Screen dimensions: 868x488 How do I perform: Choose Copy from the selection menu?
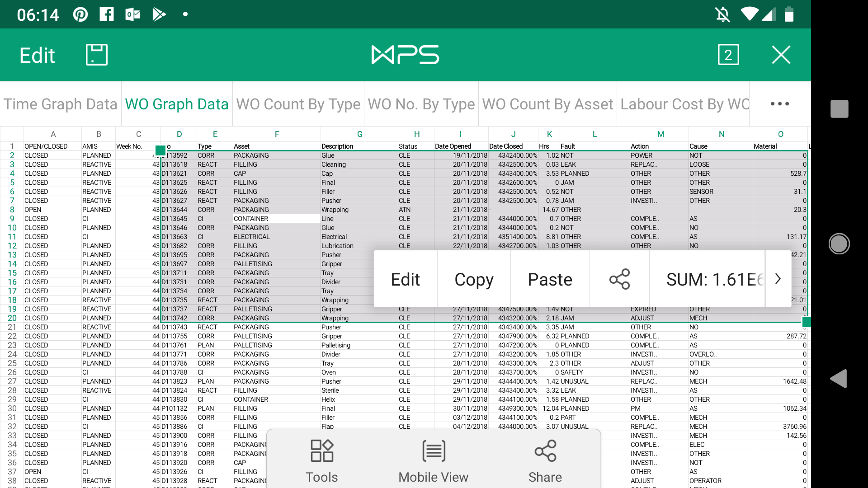474,279
